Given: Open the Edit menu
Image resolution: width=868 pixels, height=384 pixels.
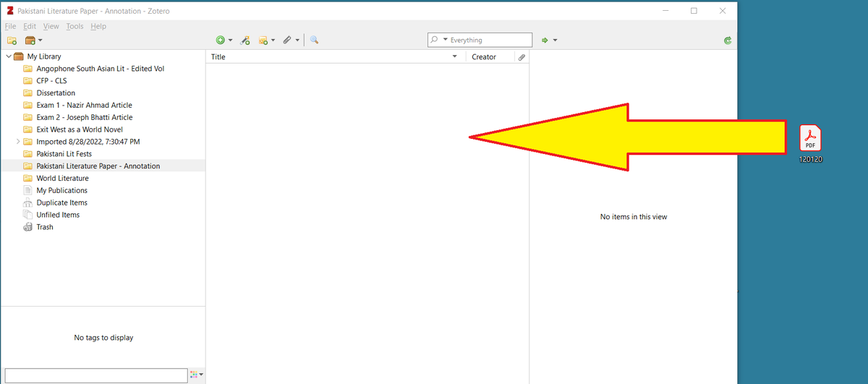Looking at the screenshot, I should 30,26.
